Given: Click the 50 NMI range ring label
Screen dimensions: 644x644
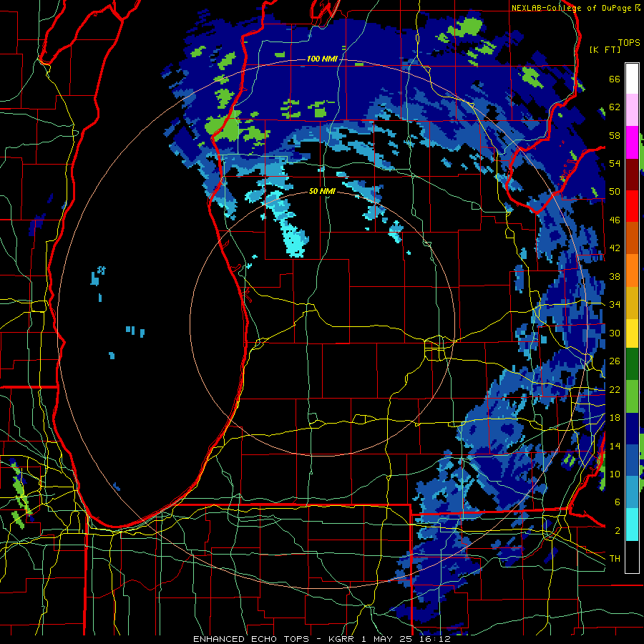Looking at the screenshot, I should click(322, 191).
